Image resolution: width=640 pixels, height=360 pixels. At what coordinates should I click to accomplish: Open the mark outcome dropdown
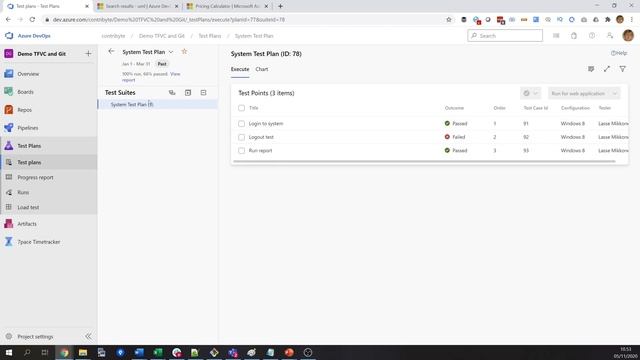[x=530, y=93]
